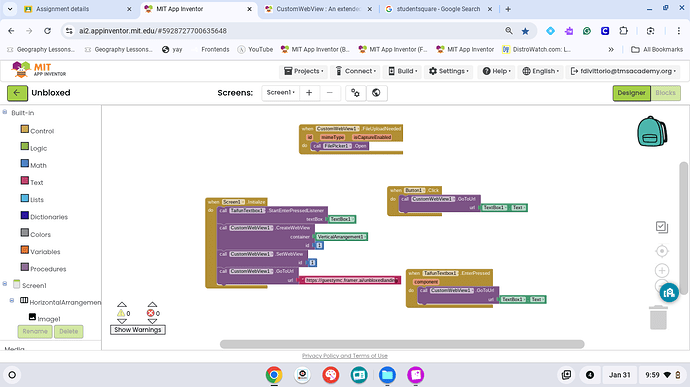Image resolution: width=690 pixels, height=387 pixels.
Task: Open the Projects menu
Action: 304,71
